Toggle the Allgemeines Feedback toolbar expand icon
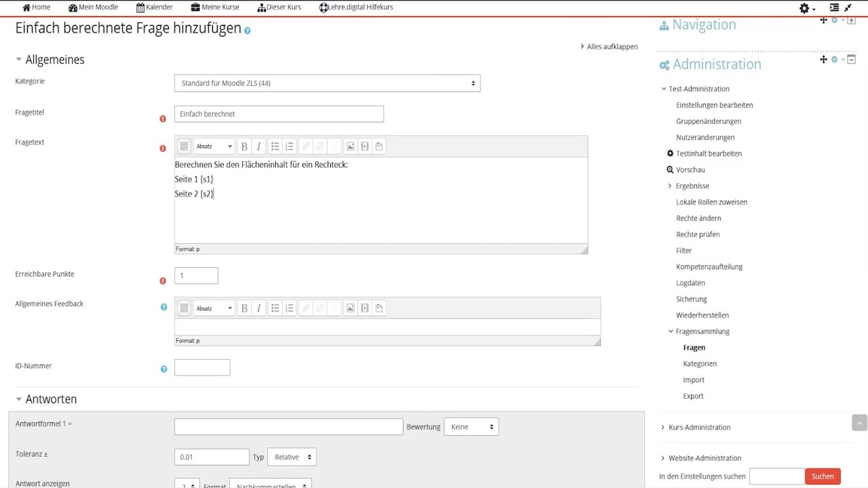This screenshot has height=488, width=868. (184, 308)
